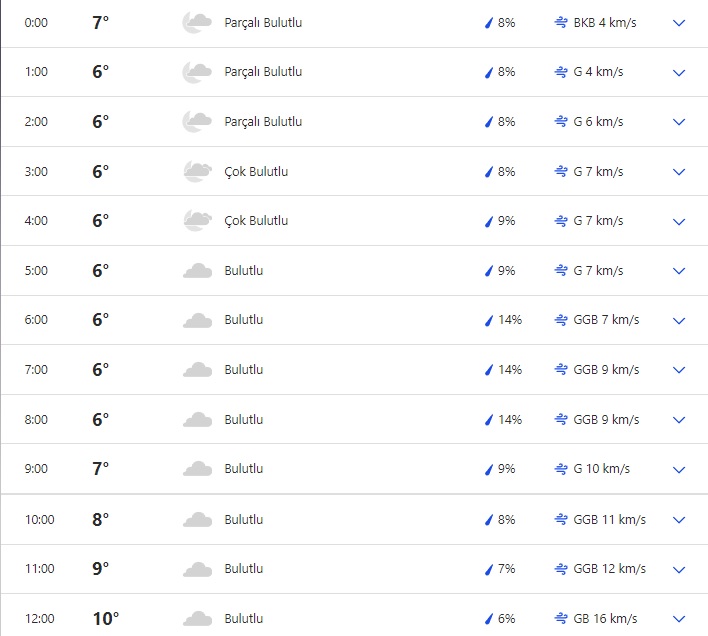The image size is (708, 636).
Task: Click the 'GB 16 km/s' wind value
Action: [x=605, y=619]
